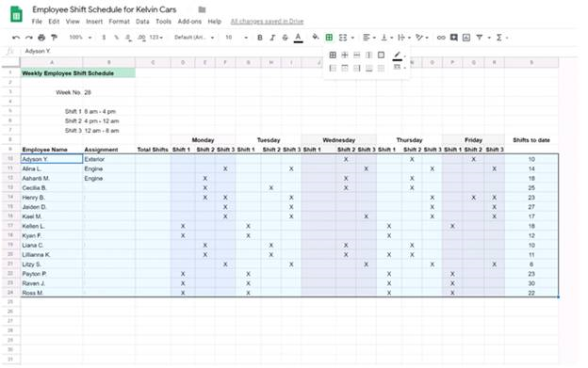
Task: Toggle Strikethrough formatting
Action: [x=285, y=38]
